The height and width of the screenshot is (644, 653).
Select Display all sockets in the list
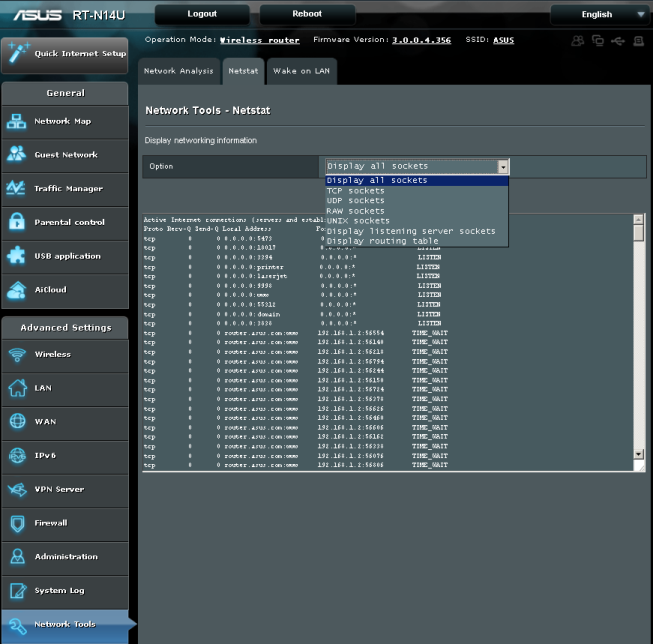click(x=416, y=180)
